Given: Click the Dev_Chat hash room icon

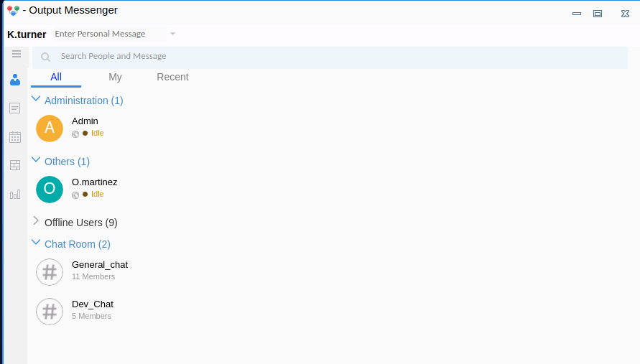Looking at the screenshot, I should point(50,312).
